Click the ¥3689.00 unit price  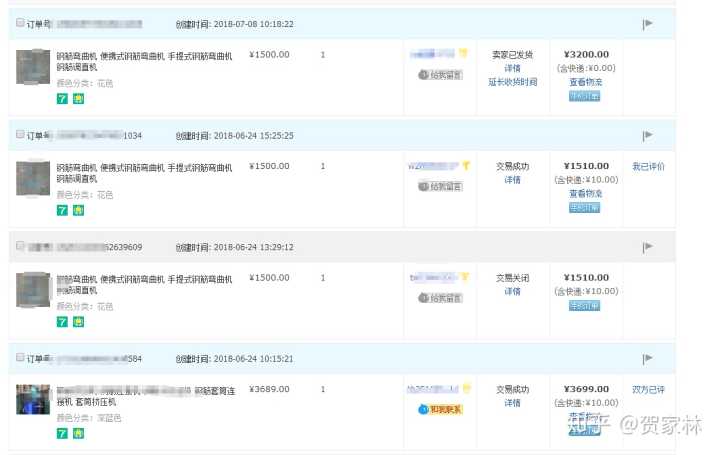coord(270,389)
